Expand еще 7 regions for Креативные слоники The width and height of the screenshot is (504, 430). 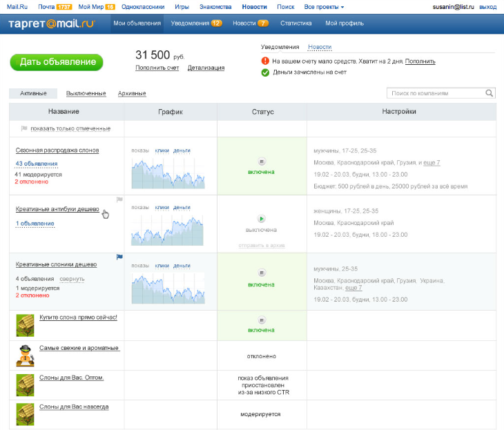(353, 288)
